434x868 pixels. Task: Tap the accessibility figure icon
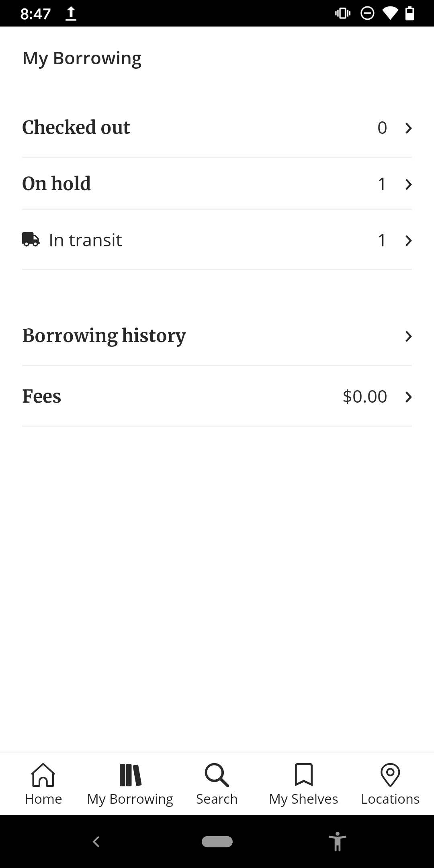[337, 841]
